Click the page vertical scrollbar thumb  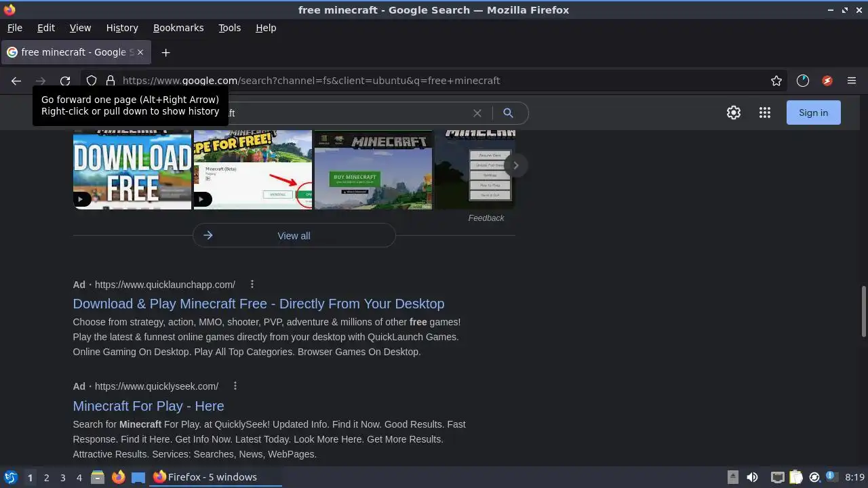tap(863, 311)
